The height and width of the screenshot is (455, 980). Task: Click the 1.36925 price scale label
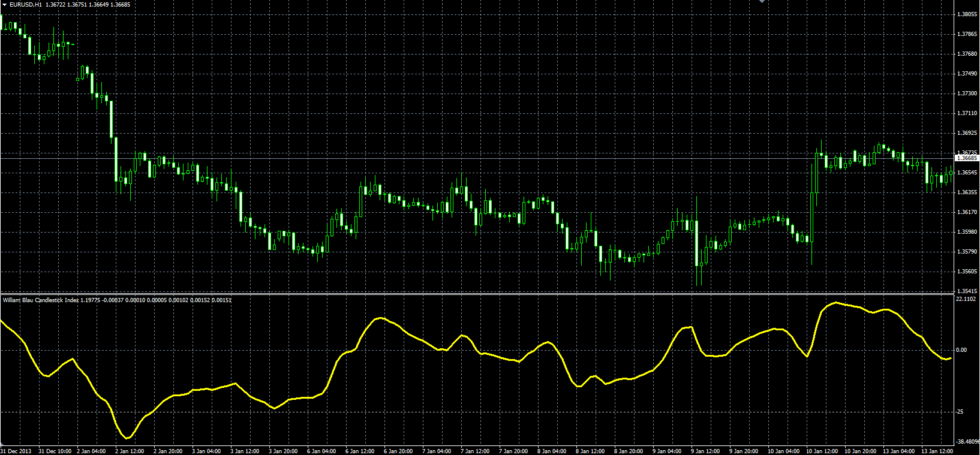pos(967,133)
